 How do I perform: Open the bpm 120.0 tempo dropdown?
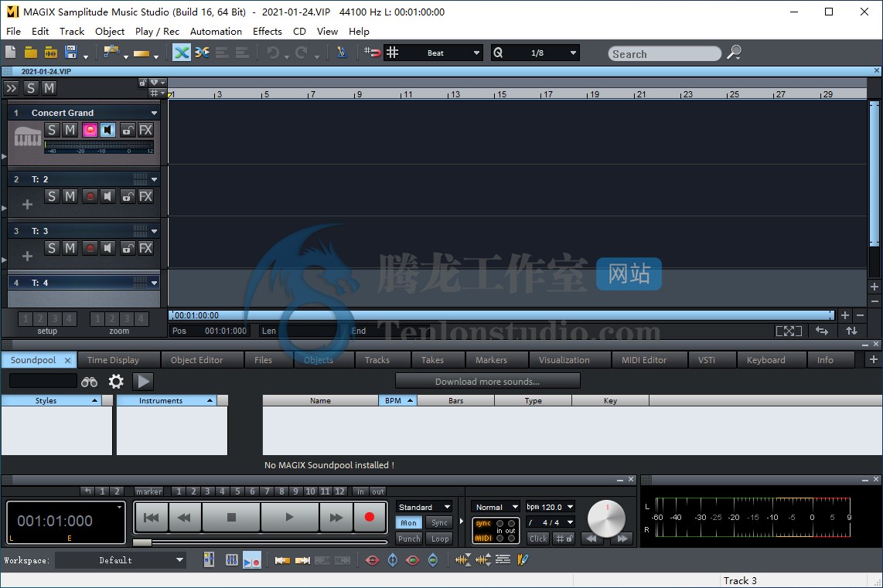click(550, 507)
